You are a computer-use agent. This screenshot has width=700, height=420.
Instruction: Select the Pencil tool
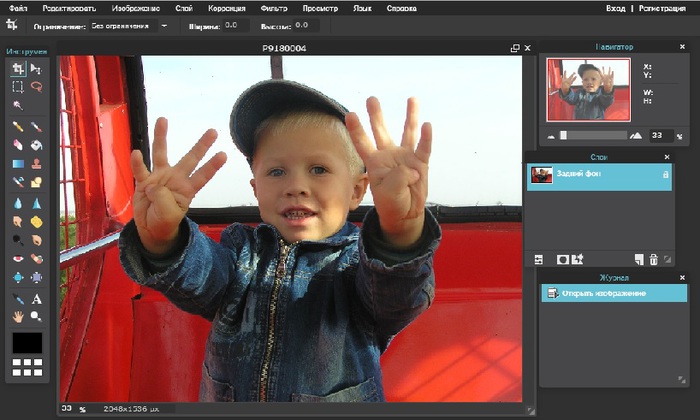18,127
